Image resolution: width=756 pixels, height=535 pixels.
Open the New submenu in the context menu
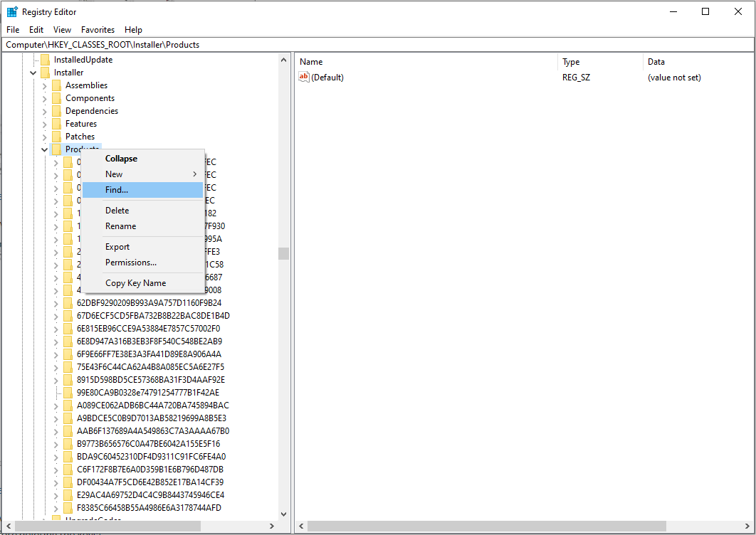(x=114, y=174)
